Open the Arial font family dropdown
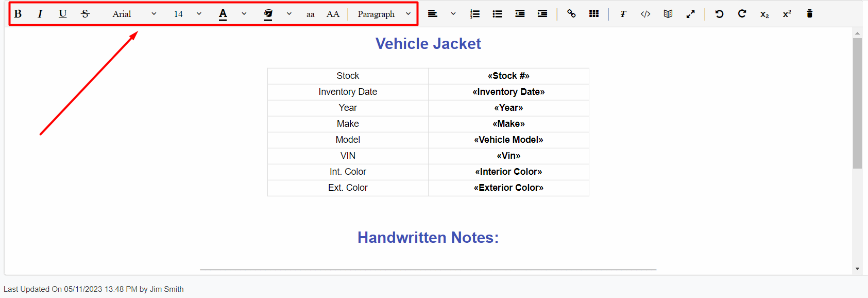The width and height of the screenshot is (868, 298). (134, 14)
